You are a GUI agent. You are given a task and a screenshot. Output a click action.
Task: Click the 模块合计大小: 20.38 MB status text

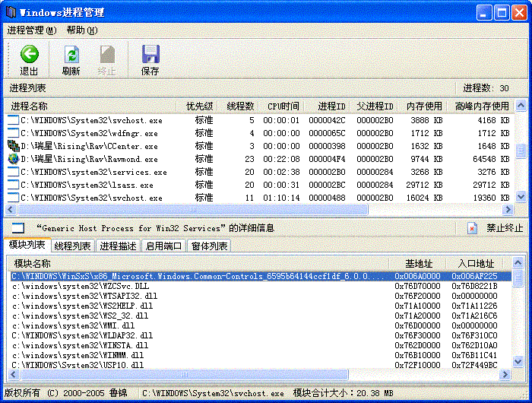click(x=343, y=393)
